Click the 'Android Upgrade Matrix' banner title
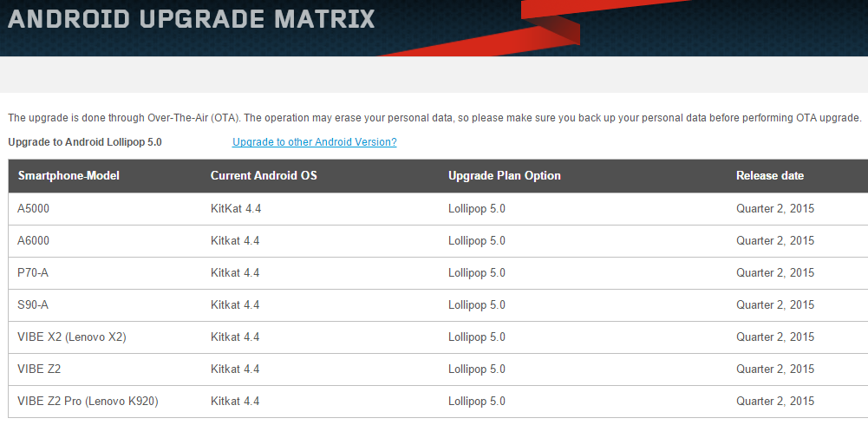Image resolution: width=868 pixels, height=425 pixels. (191, 19)
